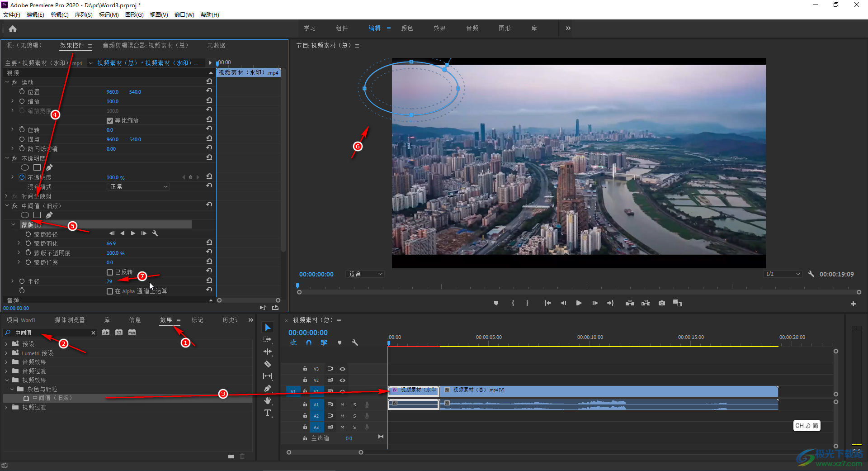Toggle the Inverted mask checkbox
Viewport: 868px width, 471px height.
point(109,272)
